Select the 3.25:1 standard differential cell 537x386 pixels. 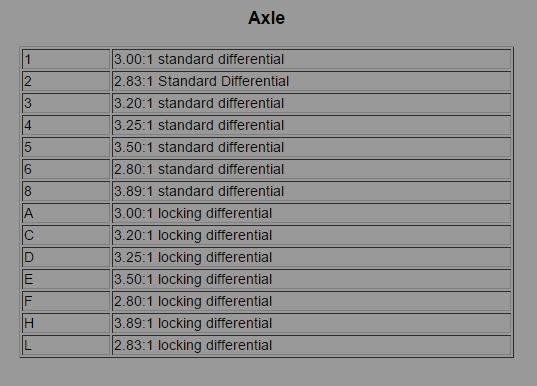click(311, 125)
